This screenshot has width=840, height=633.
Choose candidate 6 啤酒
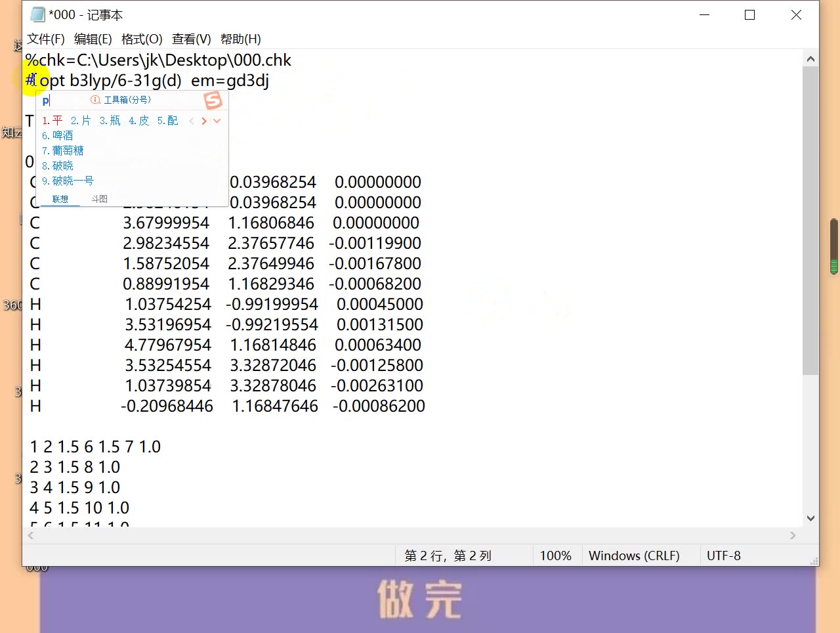[58, 136]
